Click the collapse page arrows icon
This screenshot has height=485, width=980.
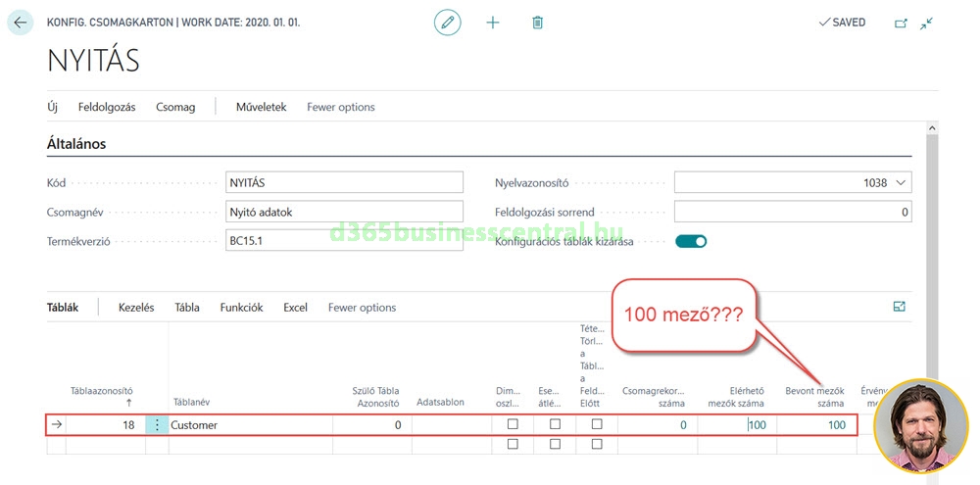pyautogui.click(x=926, y=23)
